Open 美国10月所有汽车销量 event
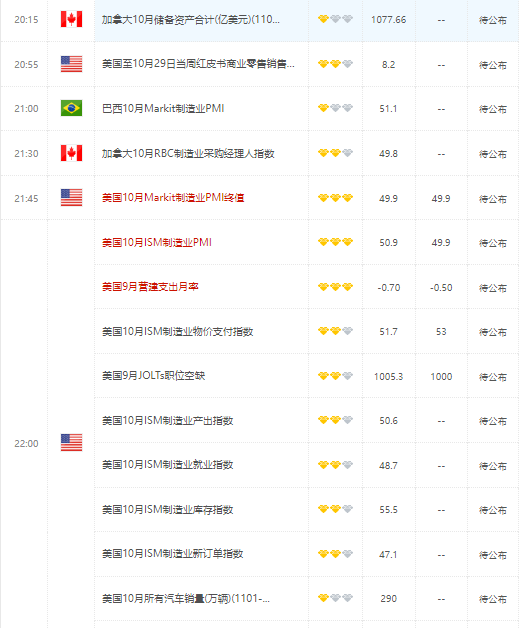The image size is (519, 628). (x=186, y=598)
